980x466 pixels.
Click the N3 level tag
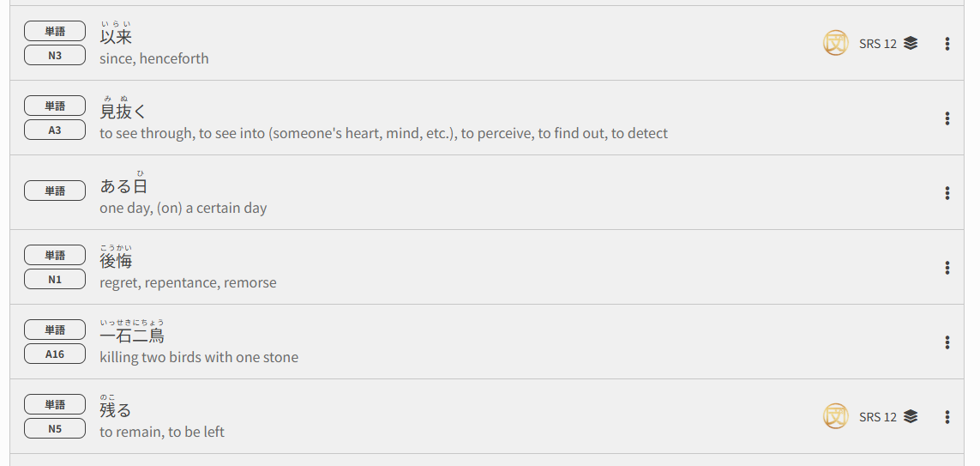coord(55,55)
